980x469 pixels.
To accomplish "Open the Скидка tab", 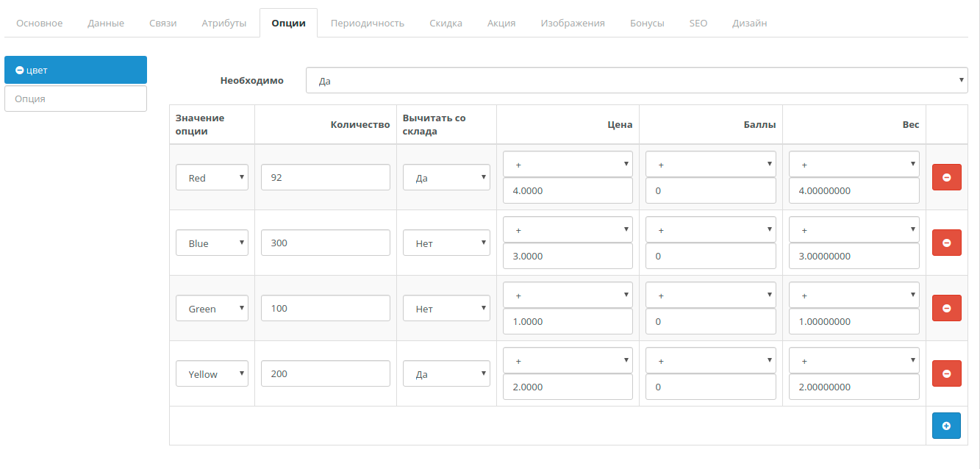I will (446, 23).
